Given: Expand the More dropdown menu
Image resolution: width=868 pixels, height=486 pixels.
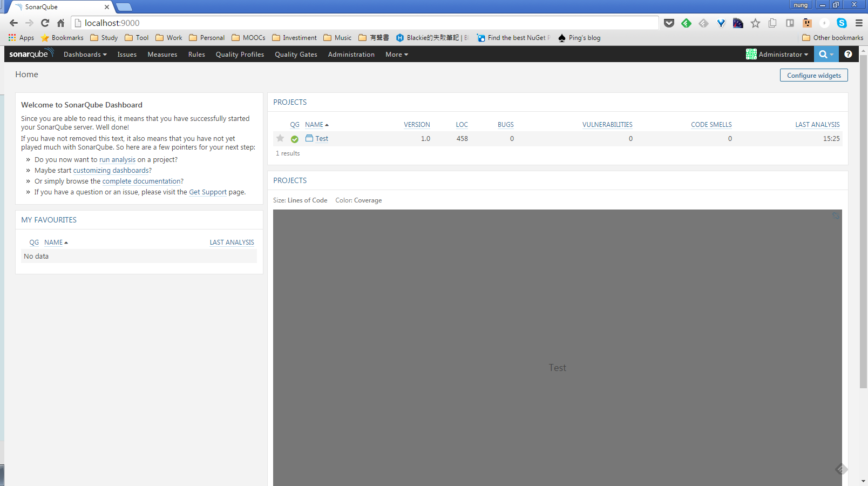Looking at the screenshot, I should pyautogui.click(x=397, y=55).
